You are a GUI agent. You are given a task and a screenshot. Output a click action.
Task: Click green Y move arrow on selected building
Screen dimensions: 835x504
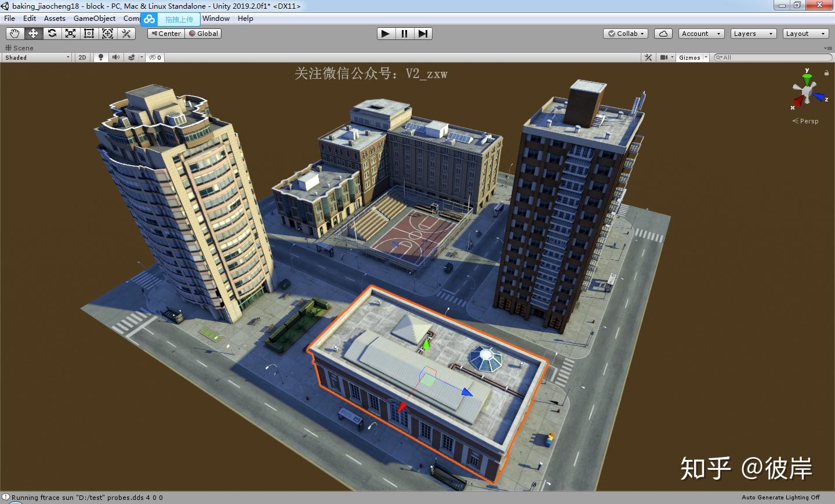[426, 345]
